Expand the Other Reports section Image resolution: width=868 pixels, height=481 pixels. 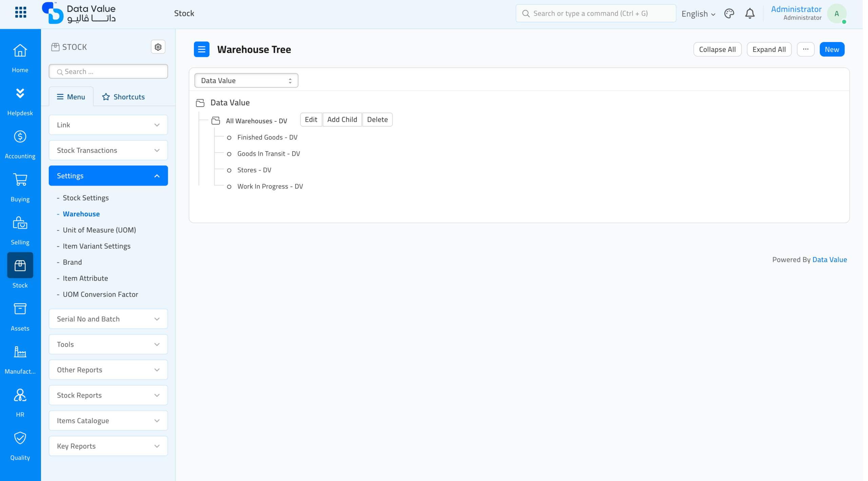(108, 370)
